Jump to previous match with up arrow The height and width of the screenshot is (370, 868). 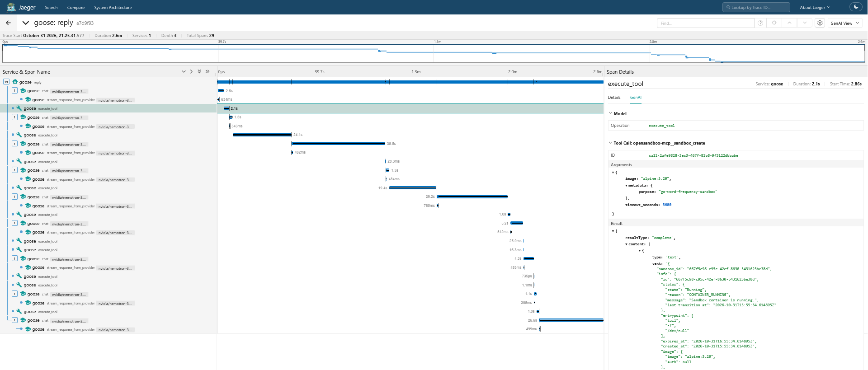[x=789, y=23]
